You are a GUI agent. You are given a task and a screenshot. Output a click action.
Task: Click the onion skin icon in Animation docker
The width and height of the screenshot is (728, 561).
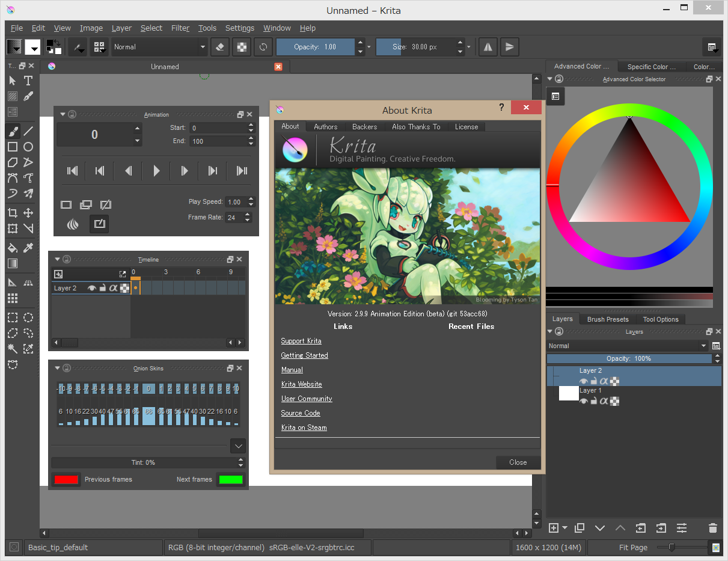pyautogui.click(x=73, y=224)
